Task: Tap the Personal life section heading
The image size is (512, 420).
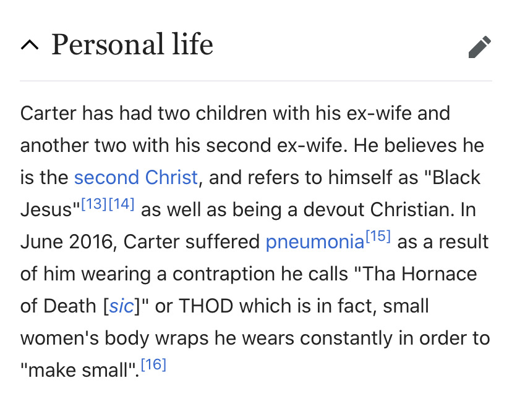Action: coord(132,44)
